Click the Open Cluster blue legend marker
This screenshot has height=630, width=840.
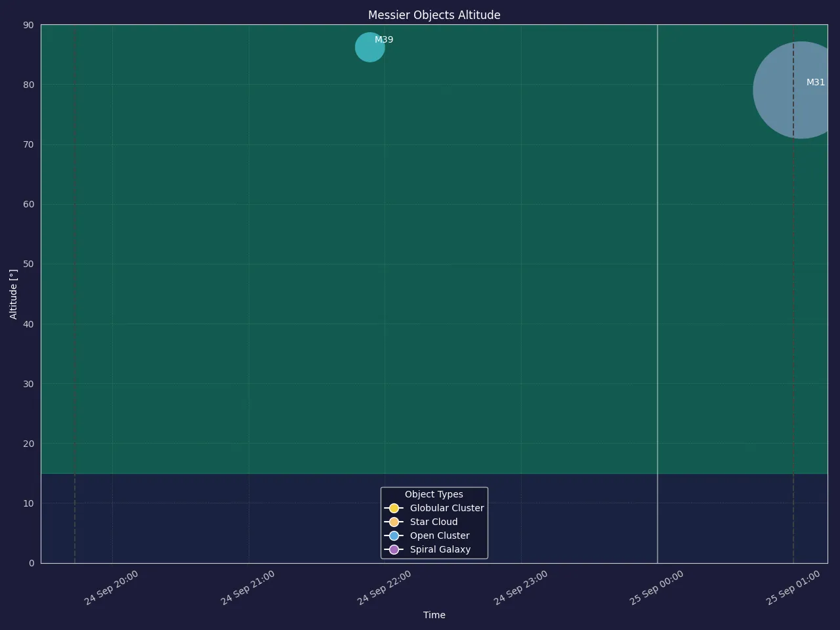394,535
